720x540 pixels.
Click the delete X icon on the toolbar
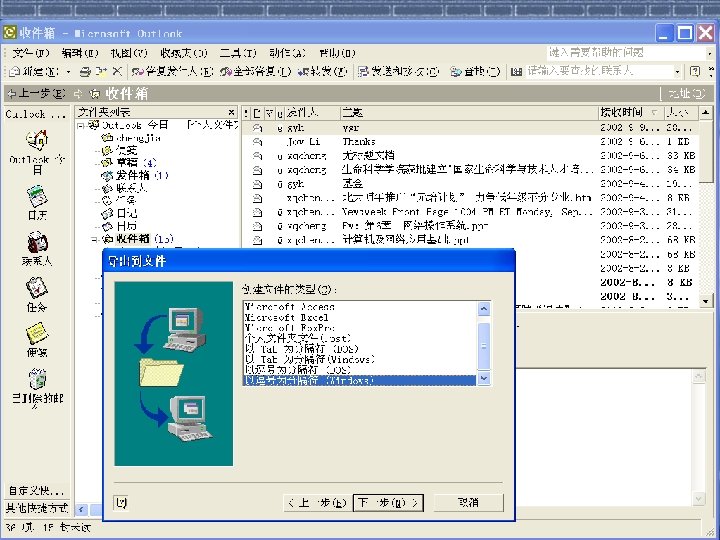(117, 72)
